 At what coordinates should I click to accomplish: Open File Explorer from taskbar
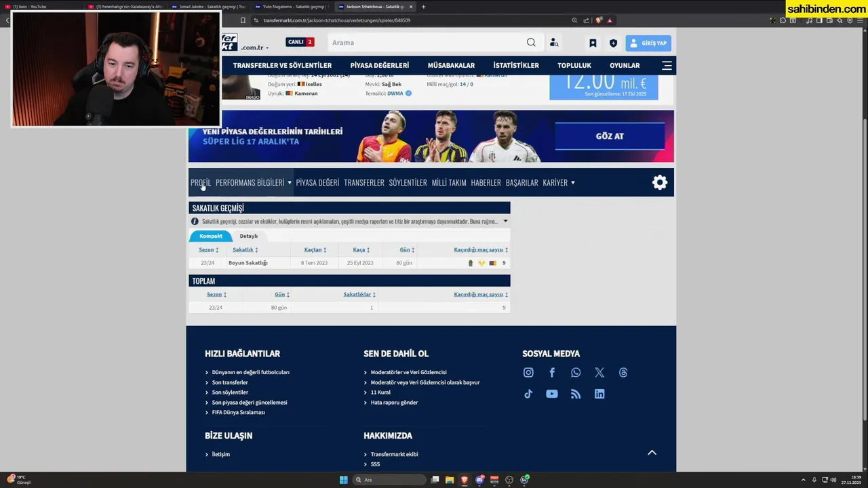[450, 480]
